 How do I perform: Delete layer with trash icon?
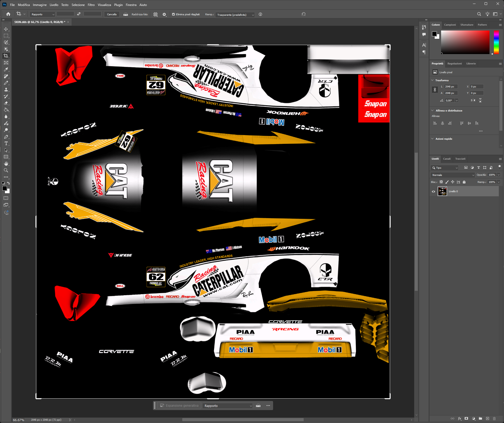494,418
